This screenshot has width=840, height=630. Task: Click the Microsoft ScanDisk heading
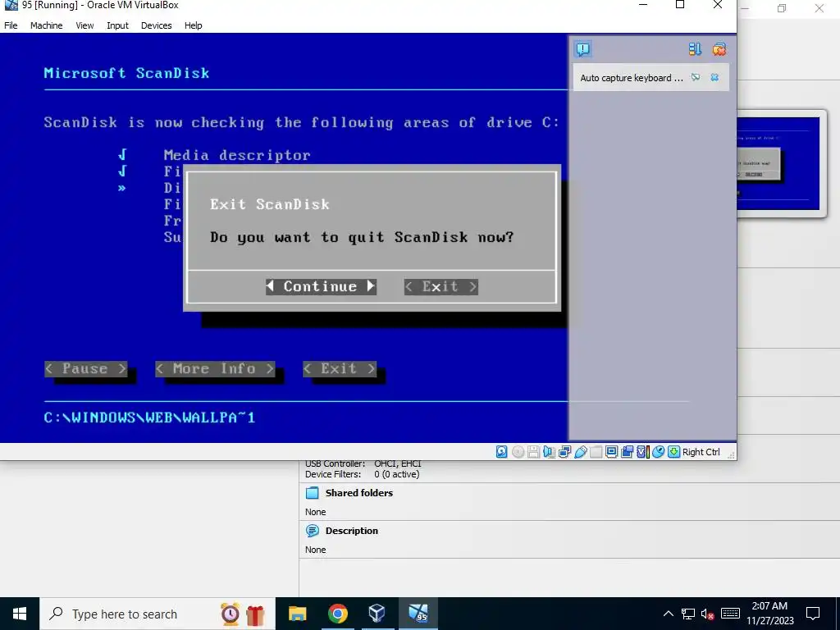[x=126, y=73]
